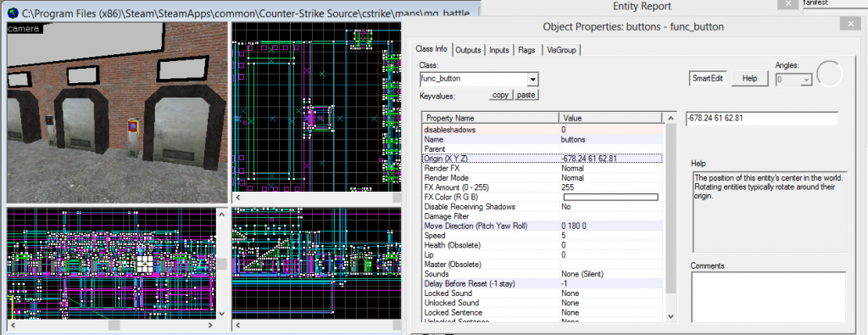Select the Render FX property row
Screen dimensions: 868x335
542,168
